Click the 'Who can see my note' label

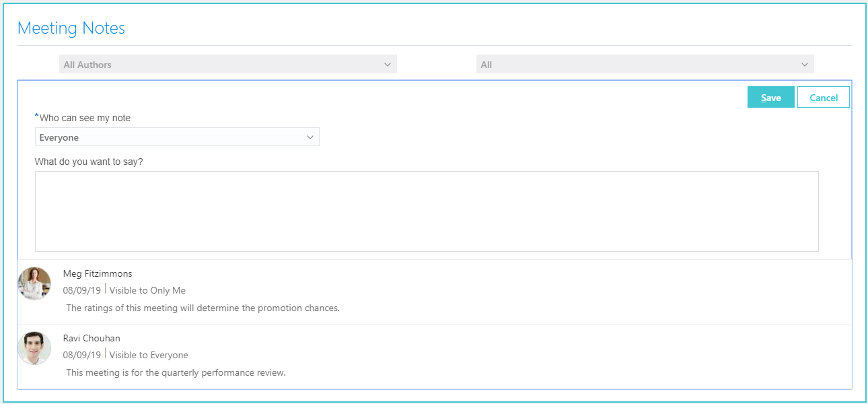85,118
